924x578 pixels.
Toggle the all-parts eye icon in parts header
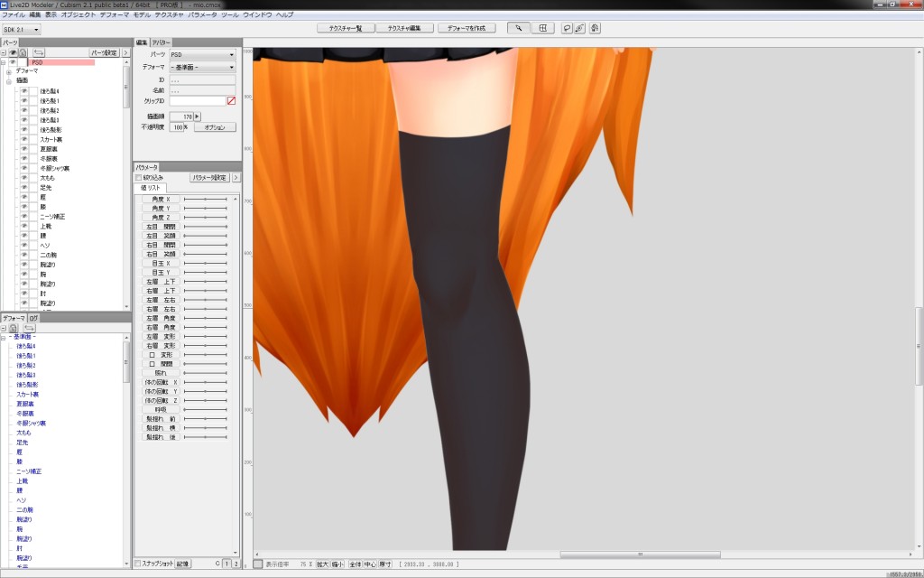13,52
